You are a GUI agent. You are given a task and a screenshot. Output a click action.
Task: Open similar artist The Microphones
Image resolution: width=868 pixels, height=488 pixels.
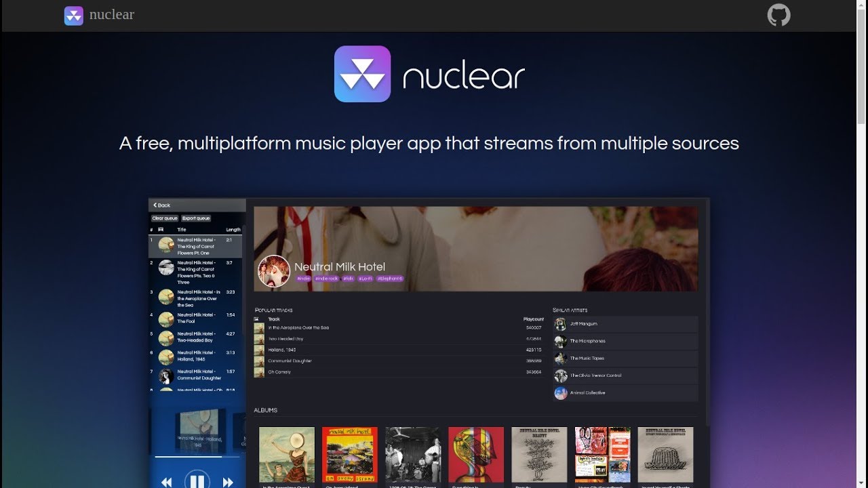[625, 341]
